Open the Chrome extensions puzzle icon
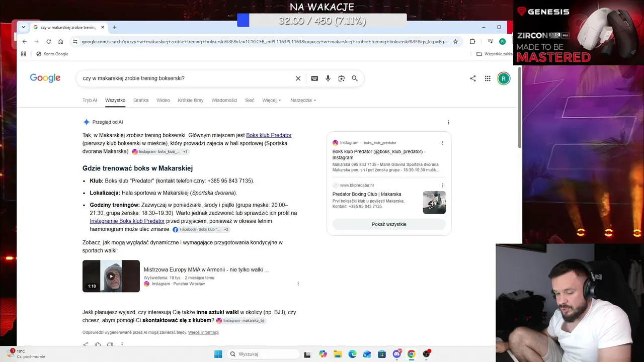Screen dimensions: 644x362 tap(472, 42)
